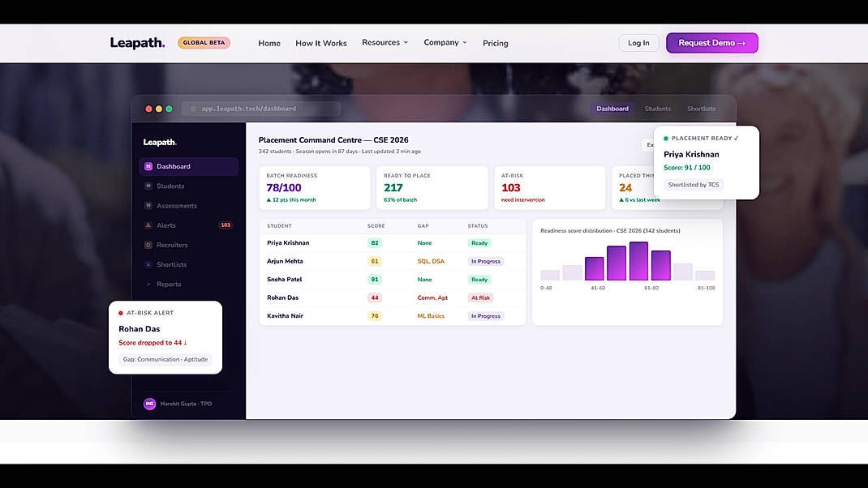
Task: Select Students in the sidebar menu
Action: (189, 186)
